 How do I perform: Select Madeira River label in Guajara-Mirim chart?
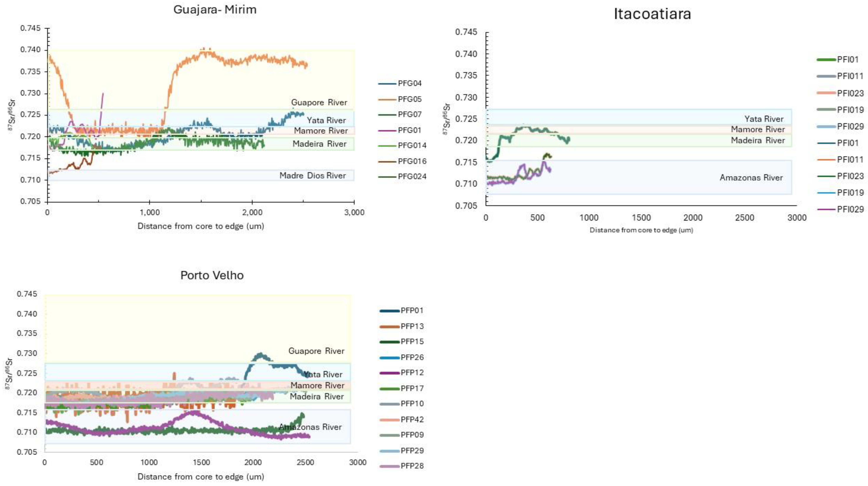coord(319,144)
